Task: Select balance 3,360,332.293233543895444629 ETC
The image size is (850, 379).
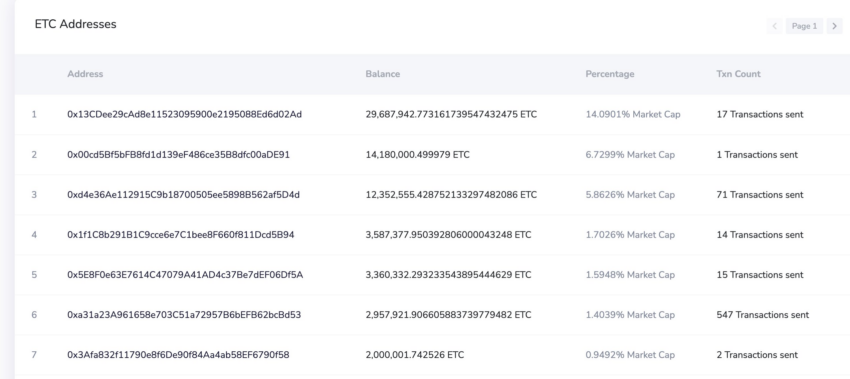Action: point(448,275)
